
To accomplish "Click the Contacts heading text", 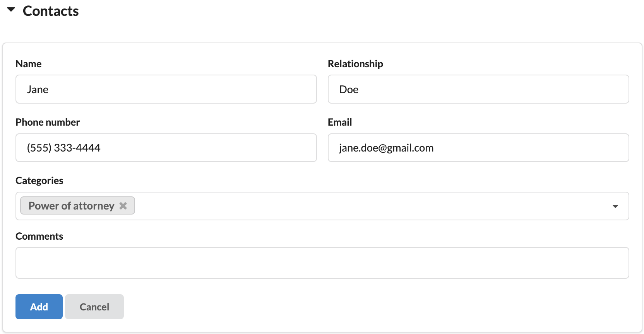I will pyautogui.click(x=51, y=11).
